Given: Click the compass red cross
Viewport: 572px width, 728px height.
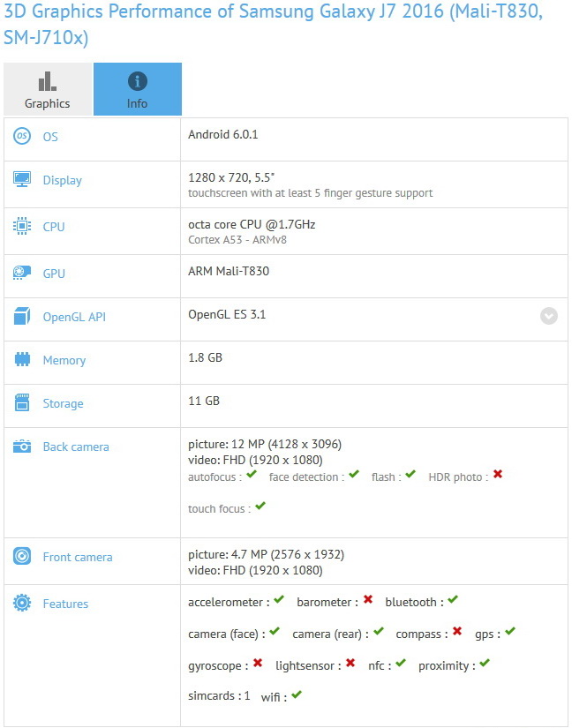Looking at the screenshot, I should pyautogui.click(x=457, y=631).
